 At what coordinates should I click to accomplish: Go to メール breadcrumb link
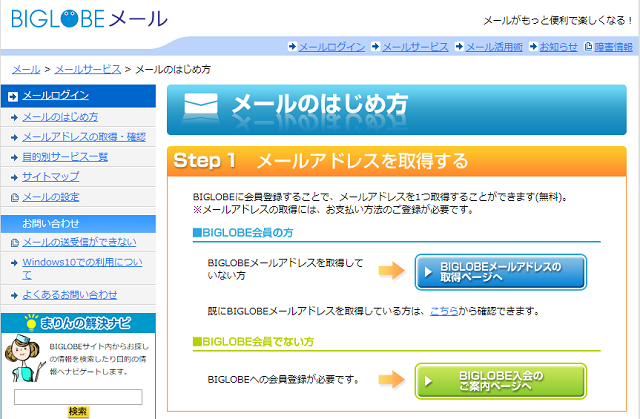point(26,69)
